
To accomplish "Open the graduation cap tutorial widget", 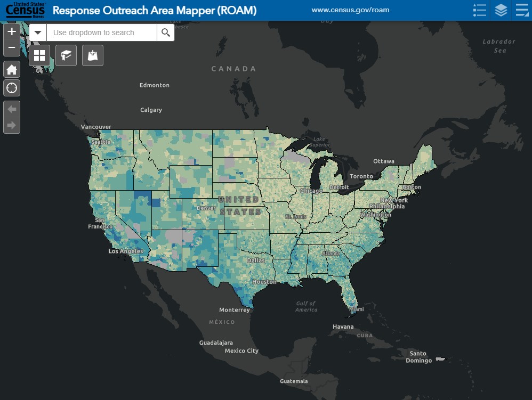I will (66, 55).
